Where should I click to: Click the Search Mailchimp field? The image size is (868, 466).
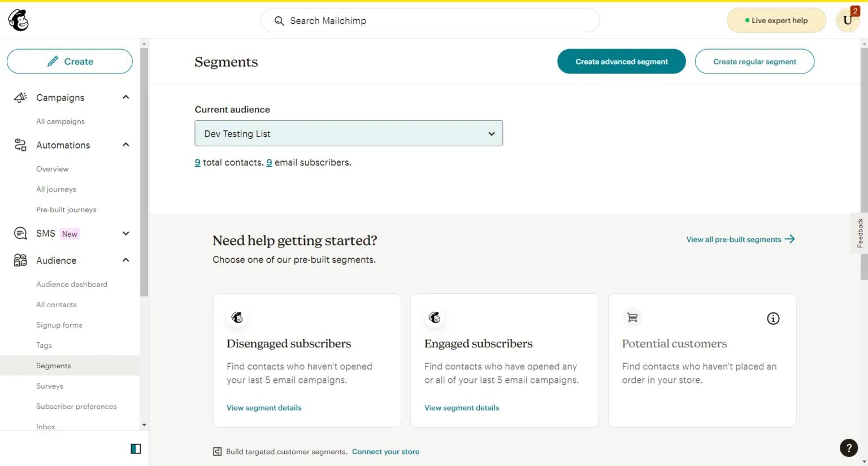[x=429, y=20]
